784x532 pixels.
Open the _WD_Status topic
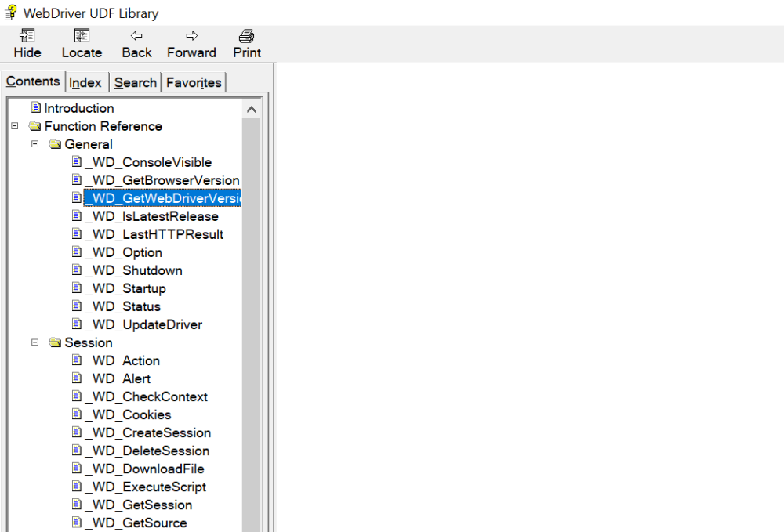(123, 306)
